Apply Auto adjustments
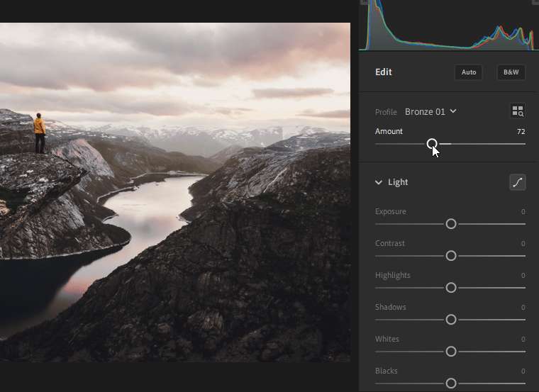The image size is (539, 392). pyautogui.click(x=469, y=72)
